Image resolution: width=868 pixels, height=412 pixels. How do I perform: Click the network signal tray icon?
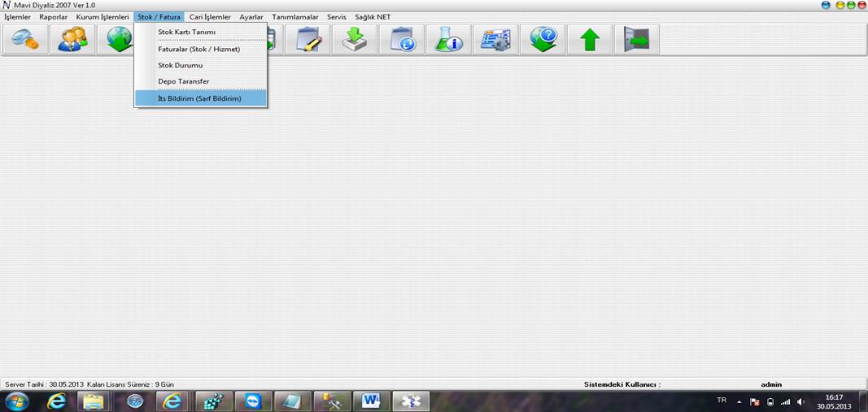coord(786,401)
